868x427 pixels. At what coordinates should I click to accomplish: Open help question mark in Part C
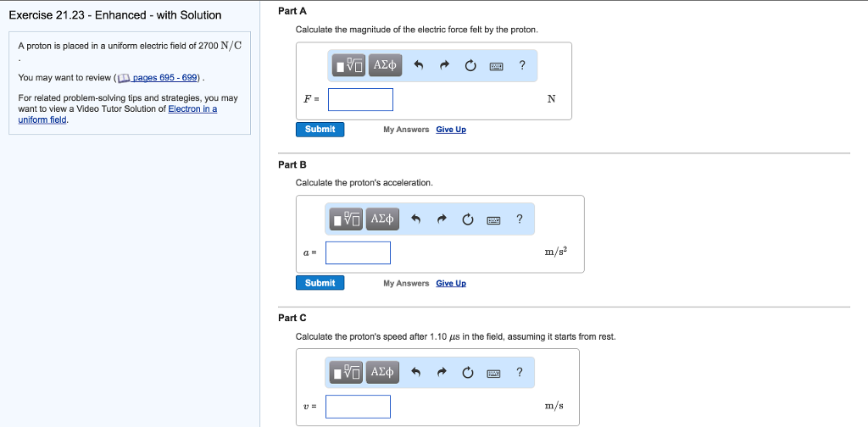click(x=520, y=373)
